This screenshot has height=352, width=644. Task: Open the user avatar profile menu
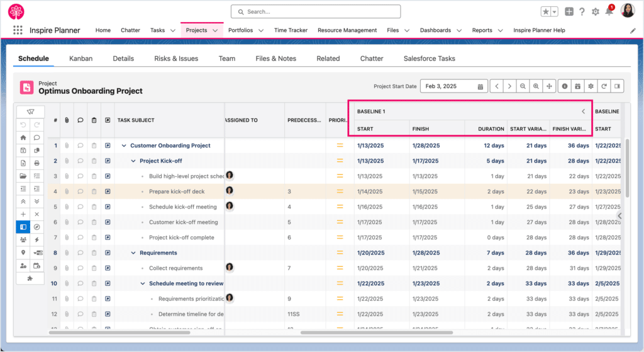pyautogui.click(x=628, y=11)
